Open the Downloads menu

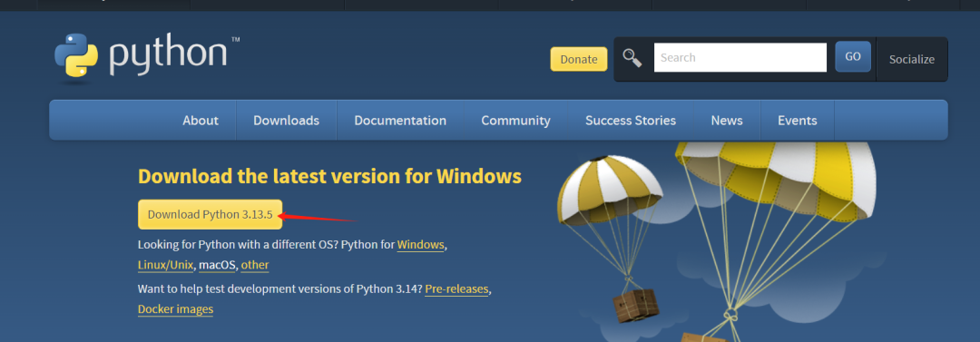[286, 121]
